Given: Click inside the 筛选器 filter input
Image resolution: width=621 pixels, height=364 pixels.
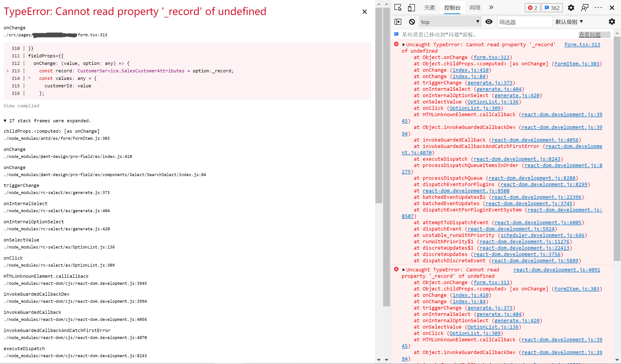Looking at the screenshot, I should point(524,22).
